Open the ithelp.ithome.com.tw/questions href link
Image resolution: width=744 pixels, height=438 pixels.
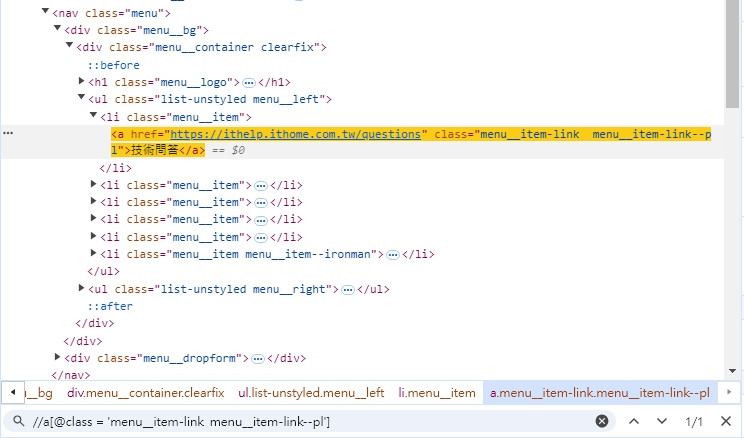pos(295,134)
